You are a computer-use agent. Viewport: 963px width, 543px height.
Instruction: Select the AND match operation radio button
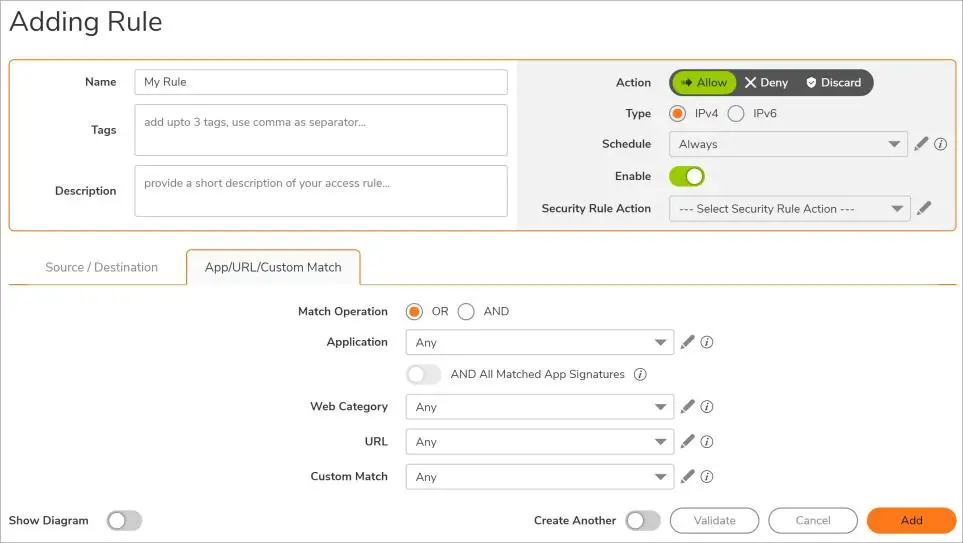pos(466,311)
